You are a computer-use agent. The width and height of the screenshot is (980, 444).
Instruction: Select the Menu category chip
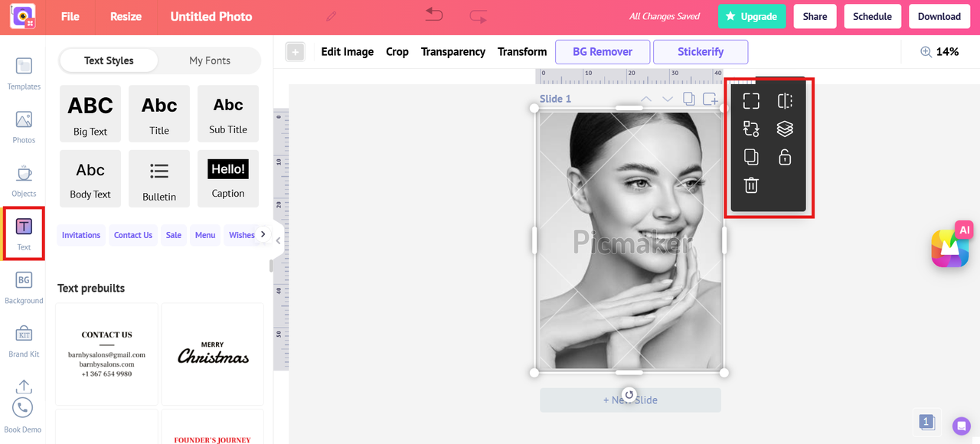click(x=205, y=235)
